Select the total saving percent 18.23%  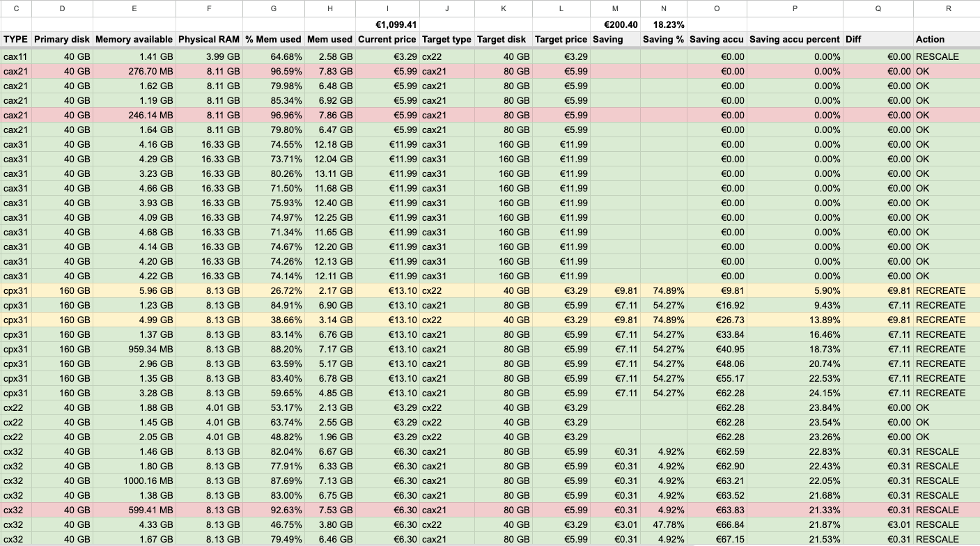(664, 24)
